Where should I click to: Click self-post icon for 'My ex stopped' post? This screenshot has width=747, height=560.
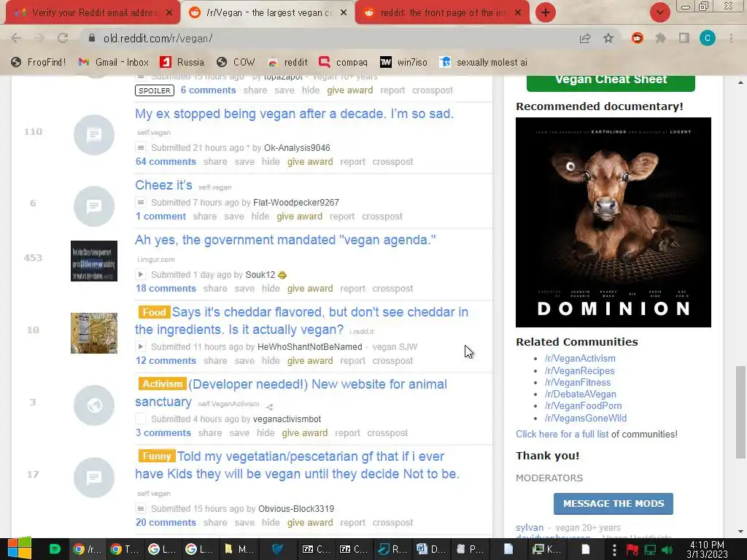point(94,135)
